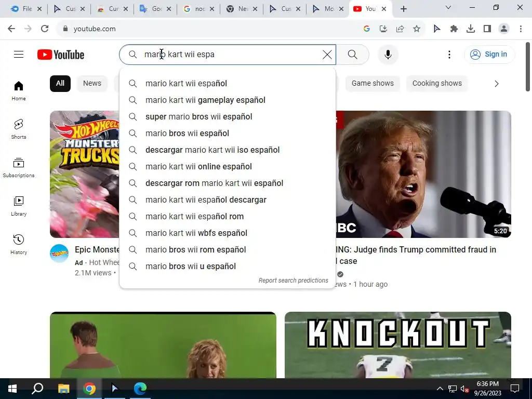Open the Hot Wheels Monster Trucks thumbnail
This screenshot has width=532, height=399.
coord(85,174)
